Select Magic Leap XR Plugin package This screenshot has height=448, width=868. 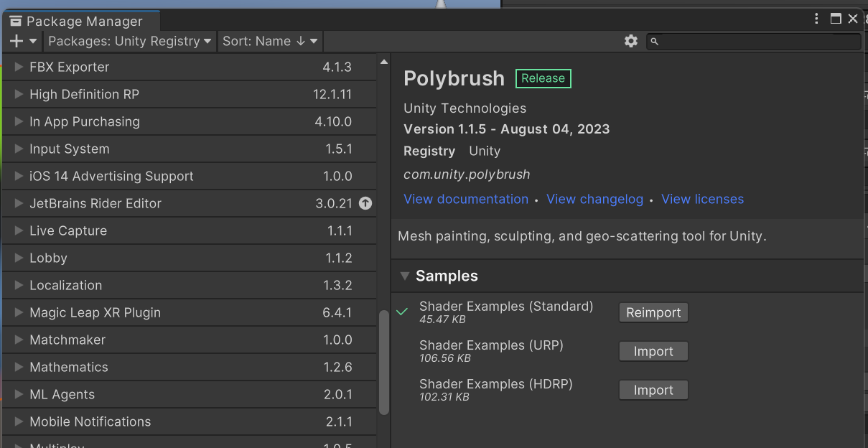(190, 312)
